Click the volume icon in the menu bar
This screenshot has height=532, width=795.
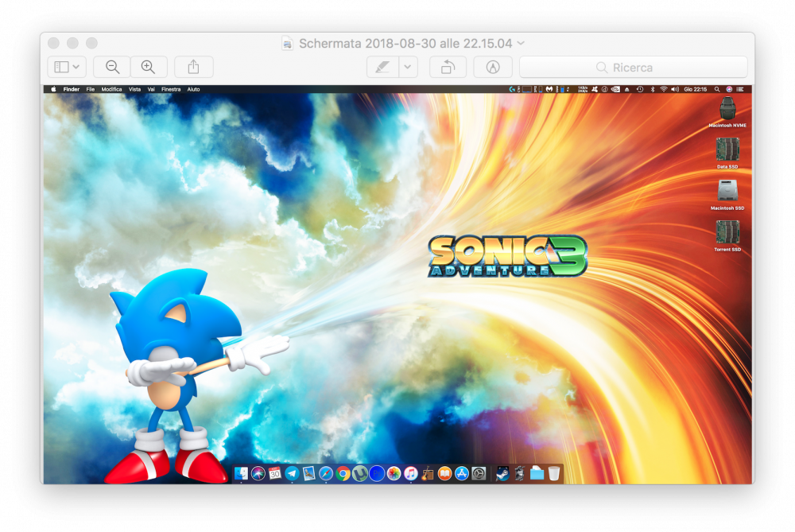click(x=675, y=89)
